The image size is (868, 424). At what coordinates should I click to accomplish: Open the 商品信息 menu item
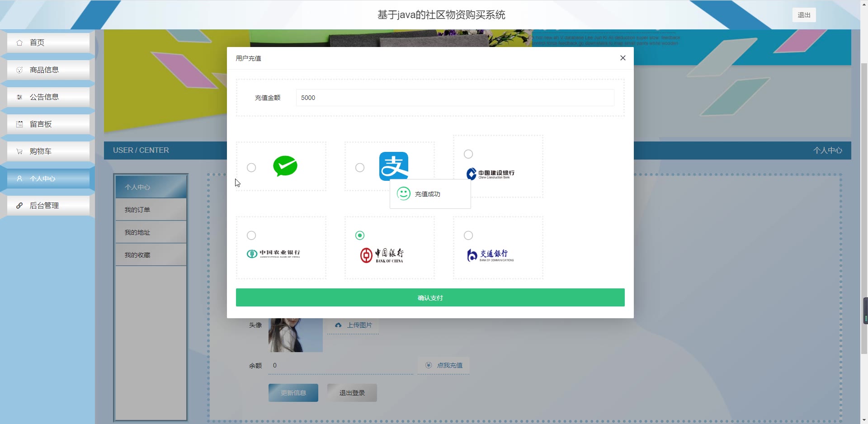pyautogui.click(x=48, y=70)
